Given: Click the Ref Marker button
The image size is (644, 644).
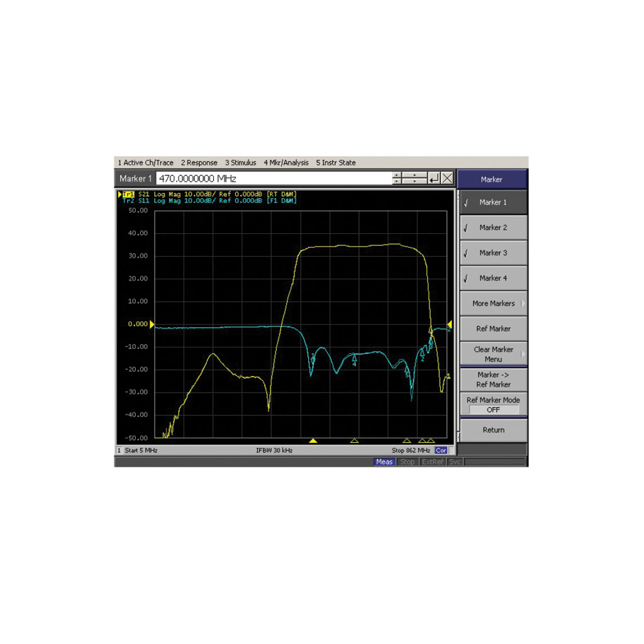Looking at the screenshot, I should pos(493,328).
